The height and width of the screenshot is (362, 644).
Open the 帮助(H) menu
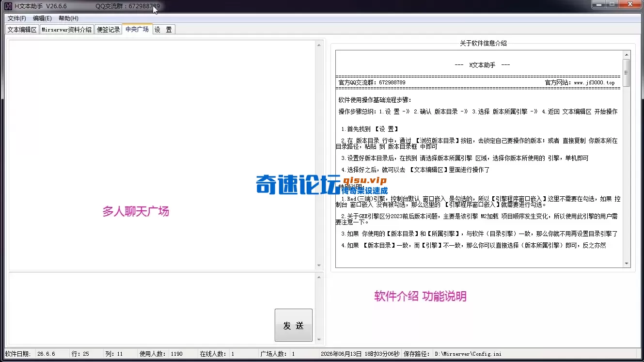(68, 18)
